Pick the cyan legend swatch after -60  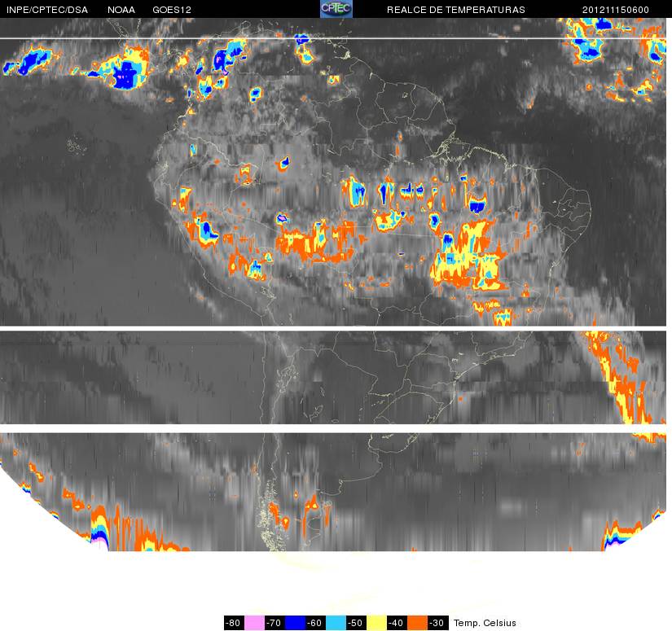click(x=336, y=623)
